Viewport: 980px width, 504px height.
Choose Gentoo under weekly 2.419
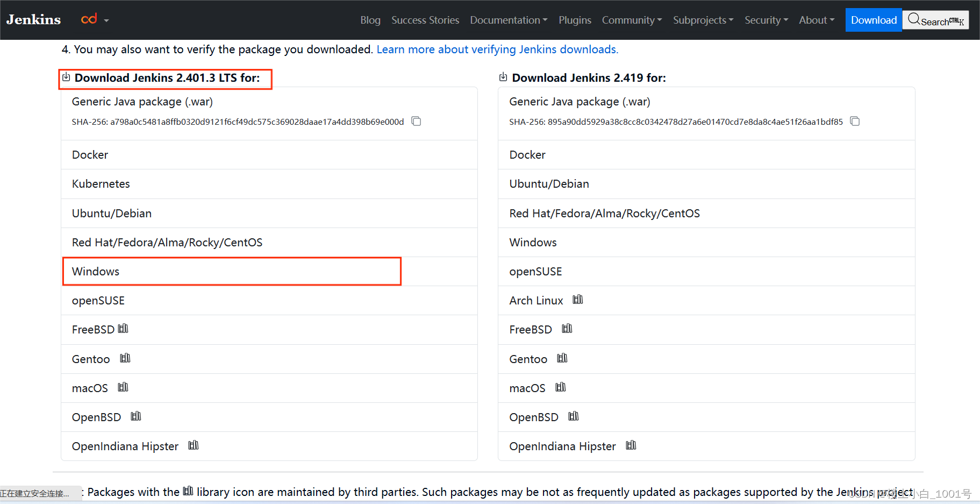pyautogui.click(x=706, y=359)
